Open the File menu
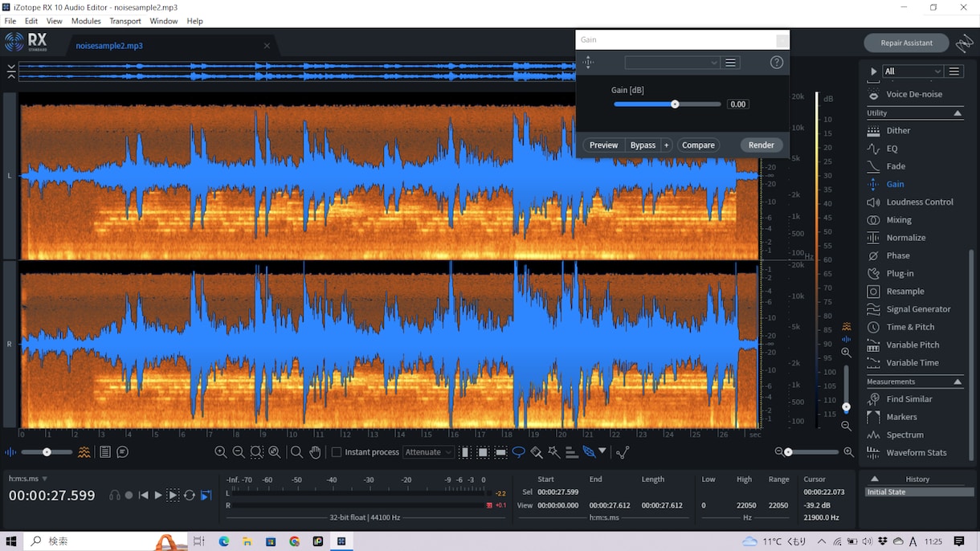Viewport: 980px width, 551px height. tap(10, 21)
